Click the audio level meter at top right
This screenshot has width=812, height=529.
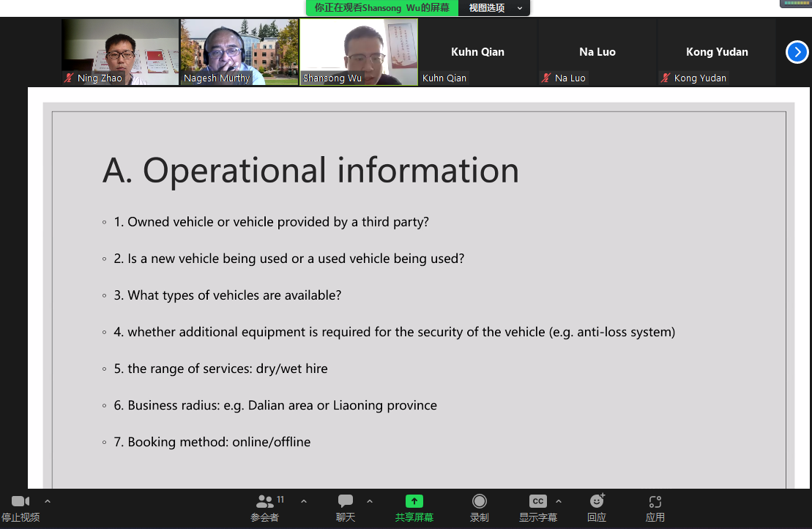click(x=796, y=4)
